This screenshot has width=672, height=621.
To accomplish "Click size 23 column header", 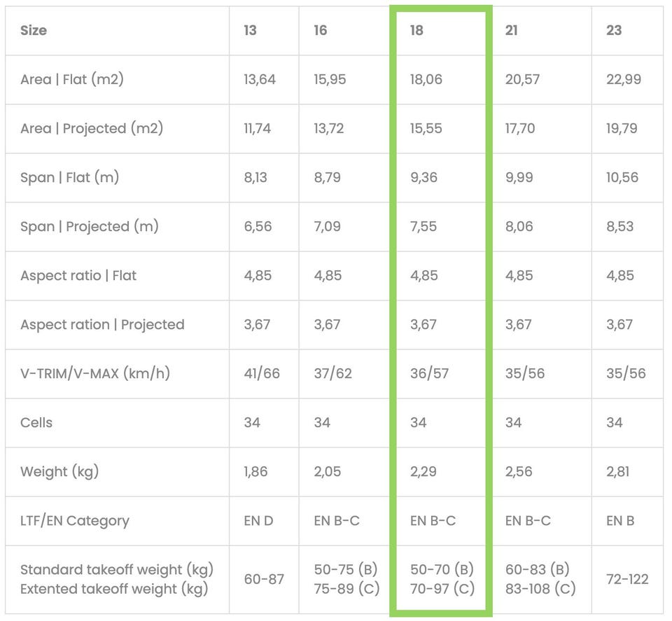I will [614, 30].
